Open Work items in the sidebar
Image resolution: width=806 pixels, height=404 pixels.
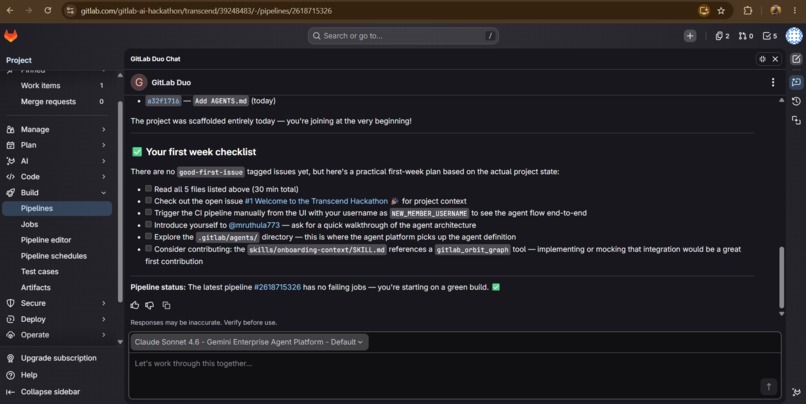[x=57, y=85]
